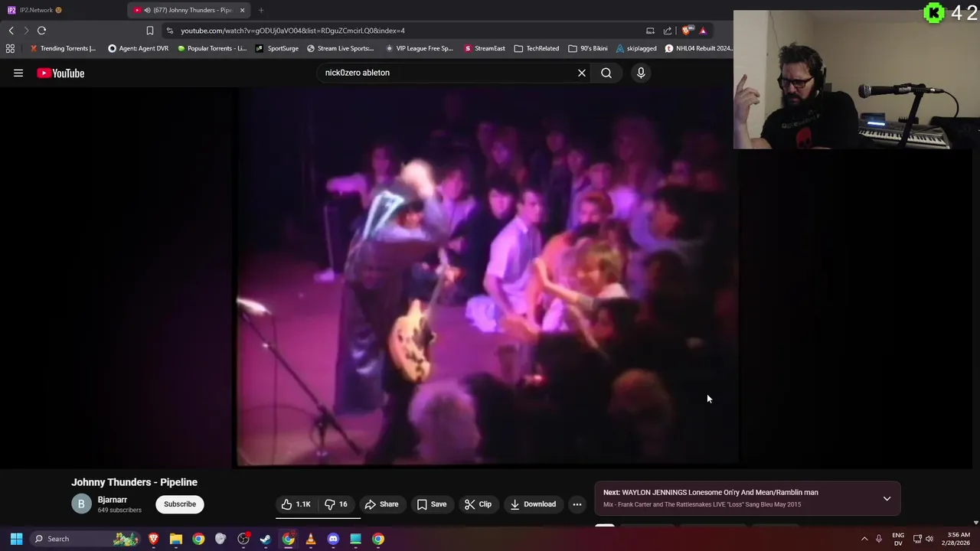Reload the current page

coord(41,31)
